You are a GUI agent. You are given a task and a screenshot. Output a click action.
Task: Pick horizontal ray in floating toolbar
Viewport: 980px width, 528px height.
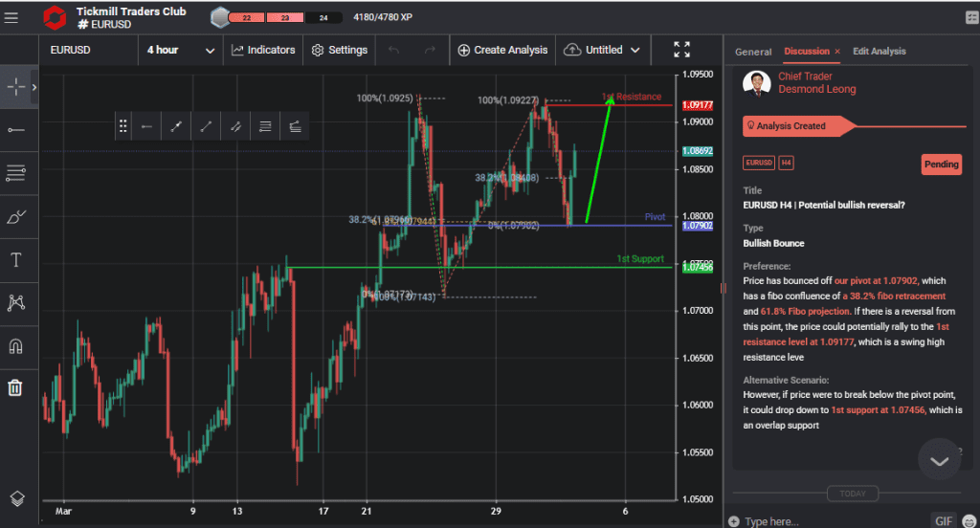(146, 126)
